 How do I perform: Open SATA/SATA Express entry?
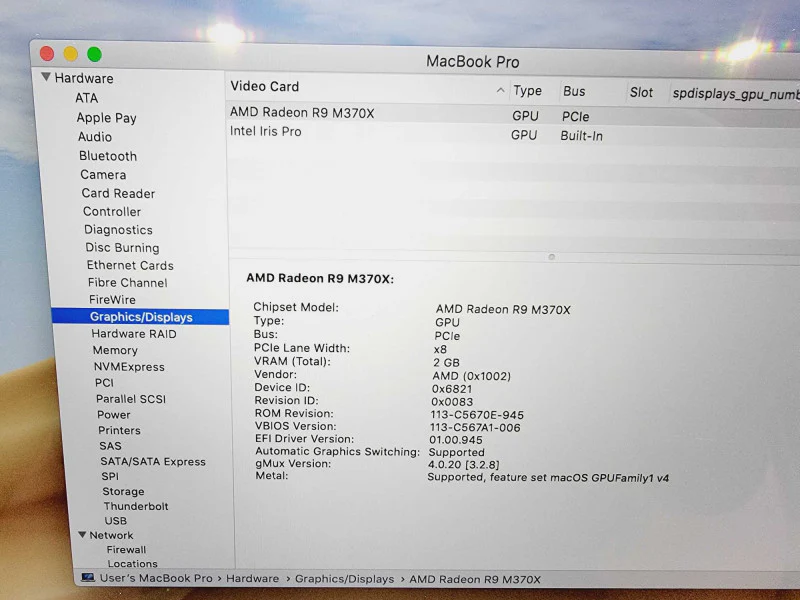(153, 461)
